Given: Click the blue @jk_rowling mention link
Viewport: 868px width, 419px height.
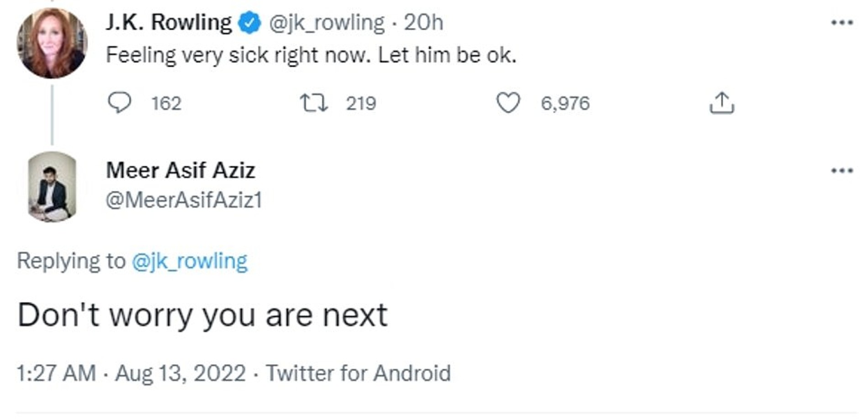Looking at the screenshot, I should coord(190,261).
